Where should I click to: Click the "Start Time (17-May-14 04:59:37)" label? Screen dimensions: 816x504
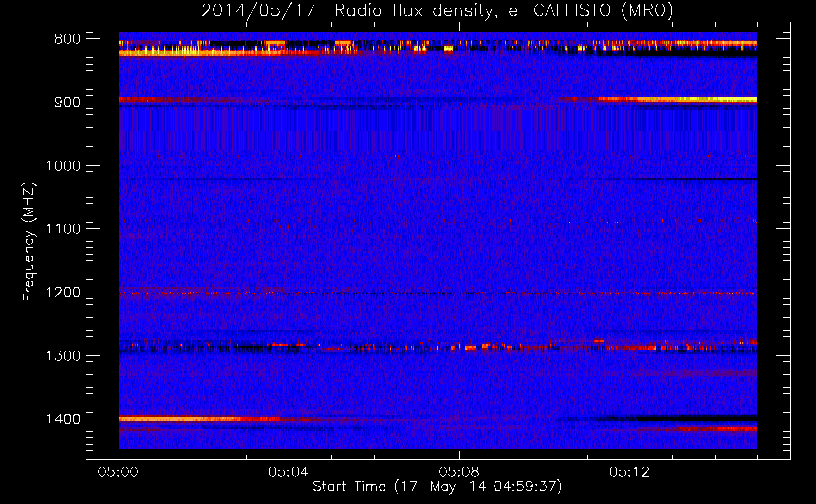click(437, 487)
